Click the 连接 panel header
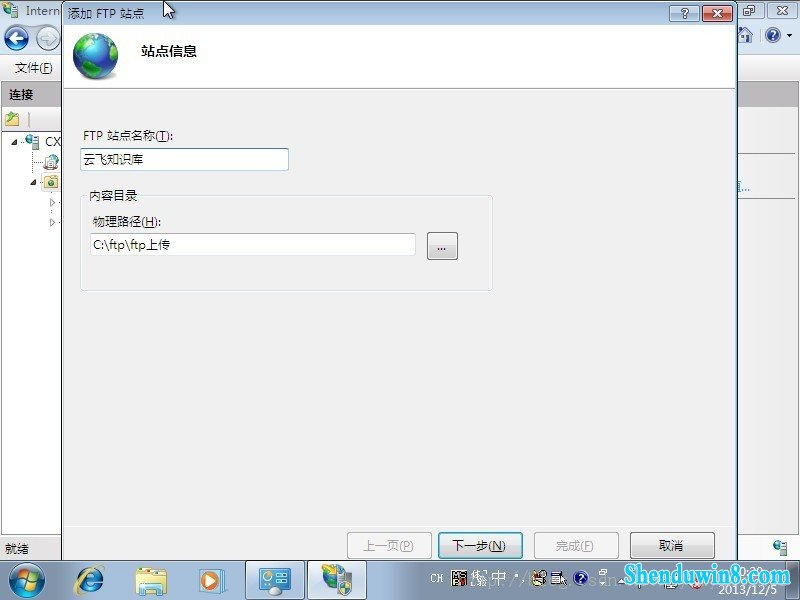This screenshot has height=600, width=800. click(31, 94)
